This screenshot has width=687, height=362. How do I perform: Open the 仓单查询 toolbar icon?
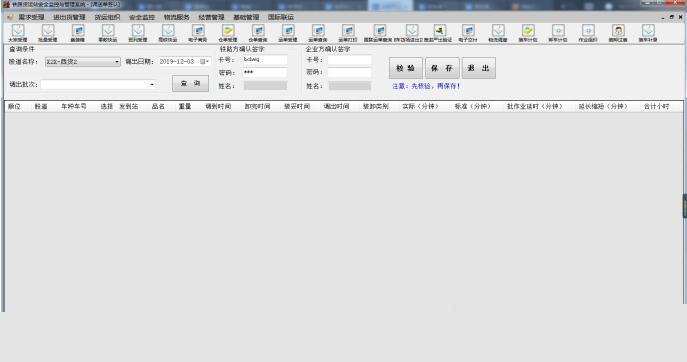tap(258, 33)
